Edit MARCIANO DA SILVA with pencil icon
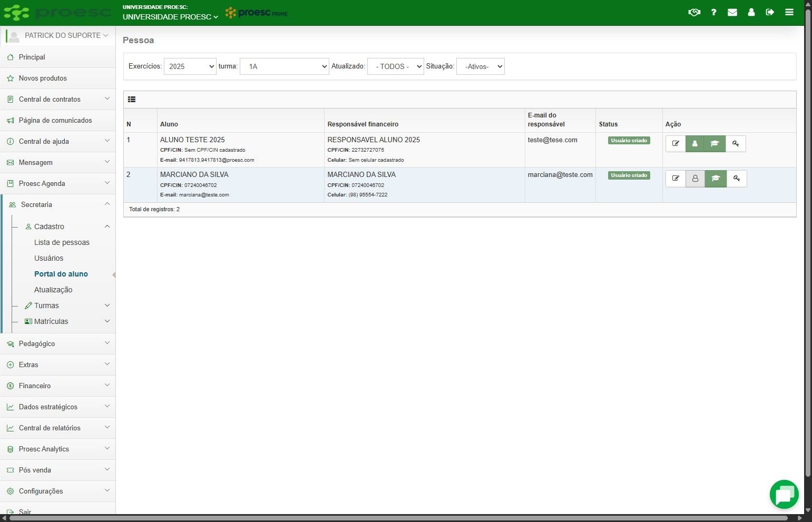The height and width of the screenshot is (522, 812). click(676, 179)
